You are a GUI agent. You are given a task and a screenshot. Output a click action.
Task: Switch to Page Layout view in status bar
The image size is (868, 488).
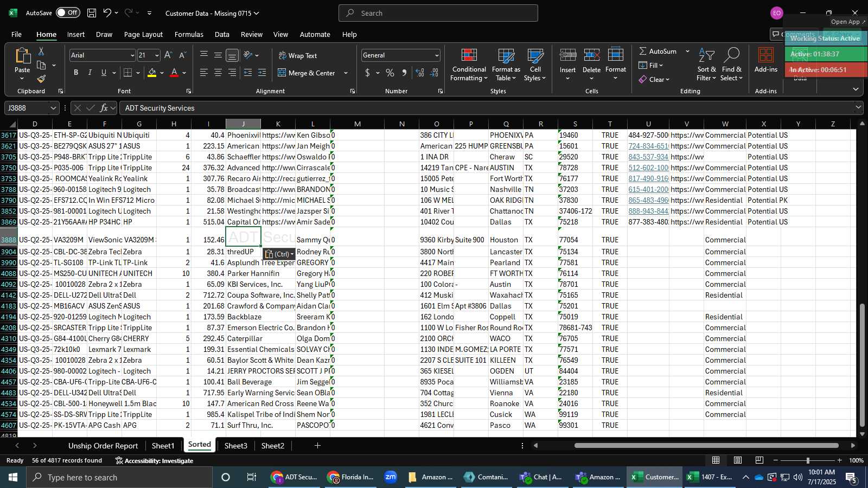click(x=738, y=460)
